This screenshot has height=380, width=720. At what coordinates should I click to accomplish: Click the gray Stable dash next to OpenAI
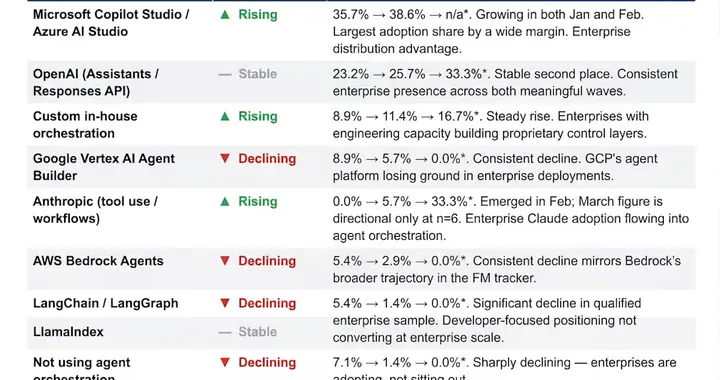coord(225,74)
